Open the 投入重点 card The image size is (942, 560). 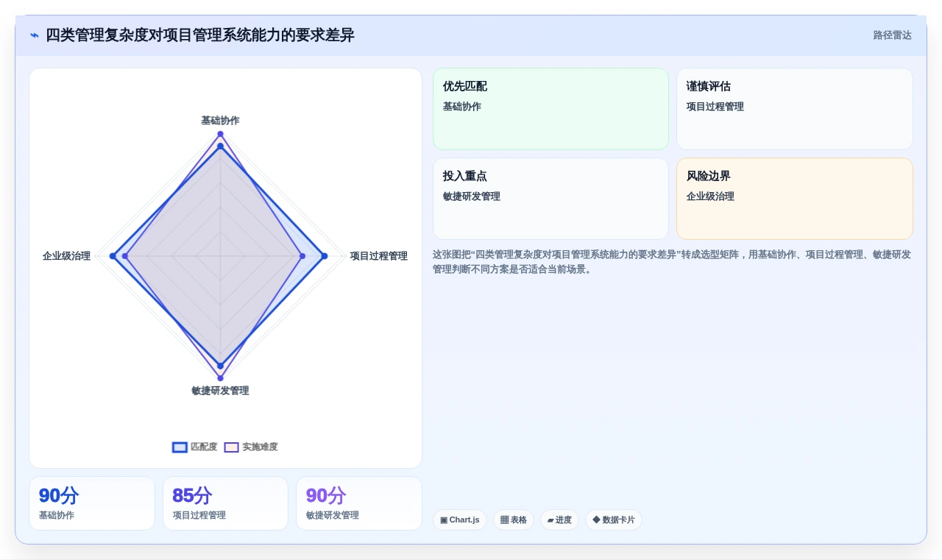click(550, 199)
